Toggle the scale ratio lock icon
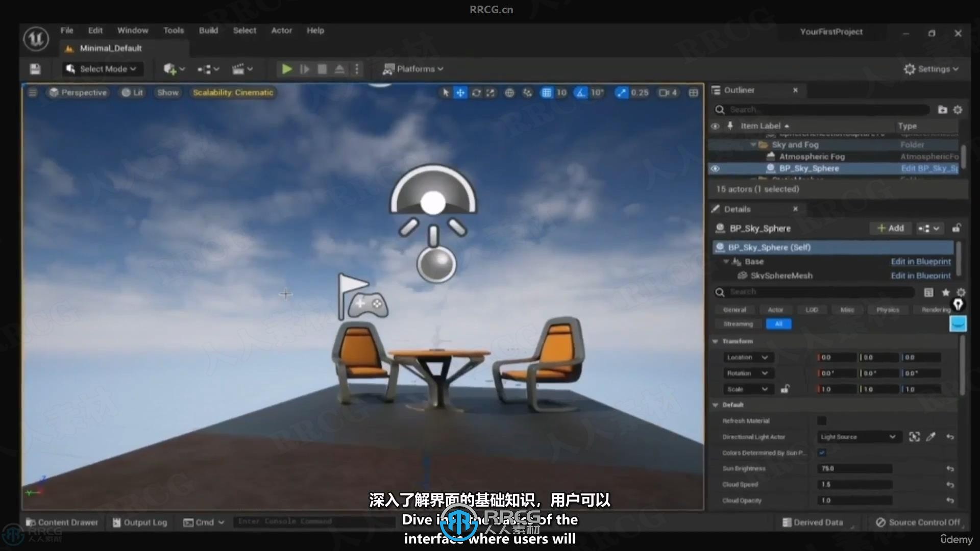This screenshot has width=980, height=551. point(785,389)
